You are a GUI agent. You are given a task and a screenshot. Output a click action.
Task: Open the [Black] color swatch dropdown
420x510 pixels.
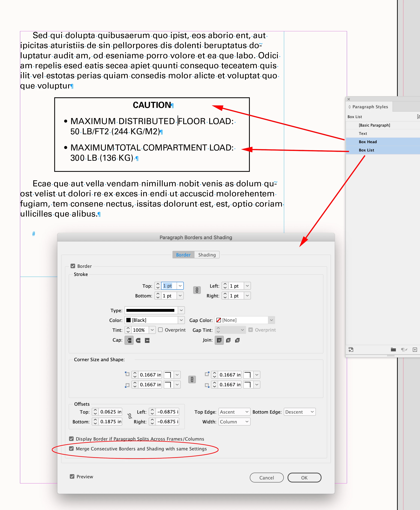pos(181,320)
